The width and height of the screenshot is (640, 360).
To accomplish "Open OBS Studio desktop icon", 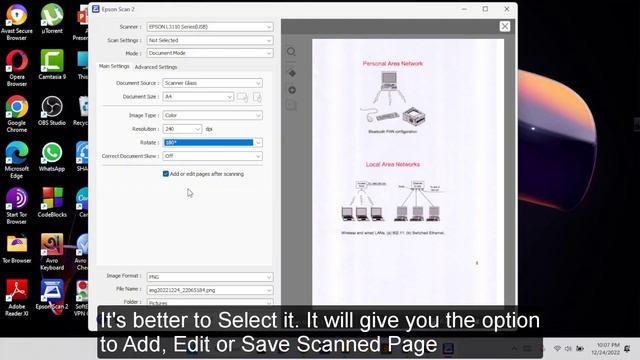I will pos(52,111).
